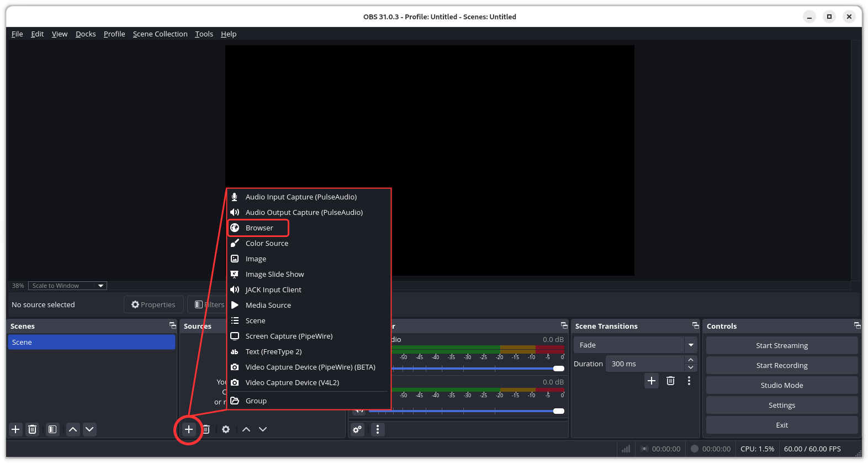The height and width of the screenshot is (463, 868).
Task: Open the Edit menu
Action: click(37, 34)
